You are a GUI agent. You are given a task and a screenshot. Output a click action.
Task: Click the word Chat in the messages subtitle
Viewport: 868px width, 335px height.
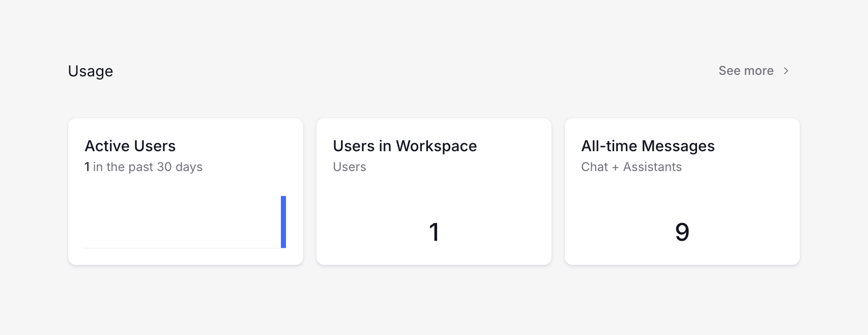point(594,167)
